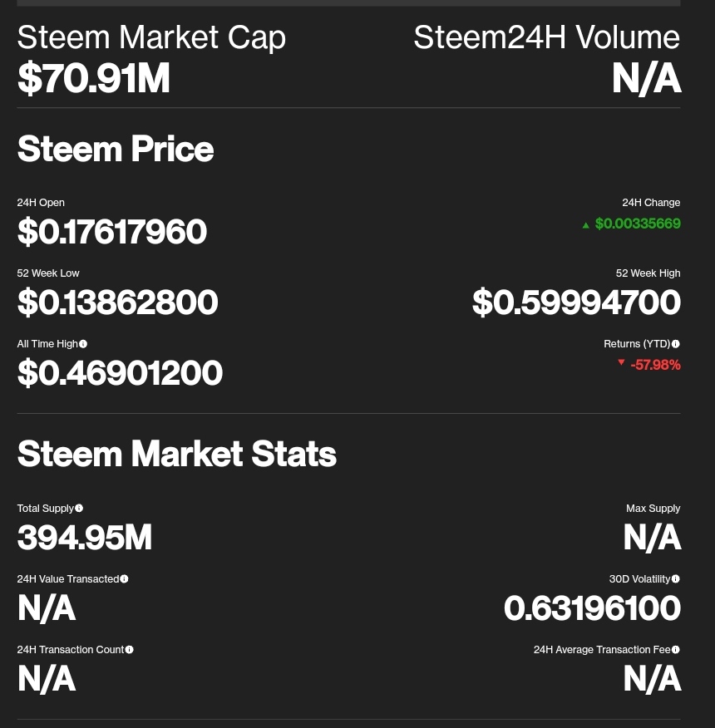Click the All Time High value $0.46901200
The image size is (715, 728).
120,372
